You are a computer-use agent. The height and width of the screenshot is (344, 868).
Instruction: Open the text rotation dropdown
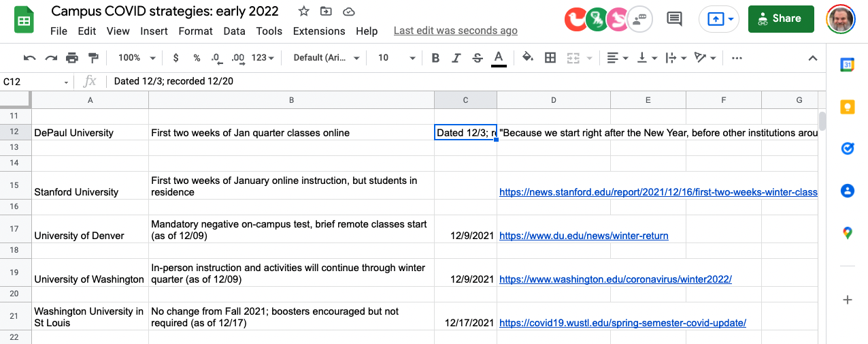705,58
